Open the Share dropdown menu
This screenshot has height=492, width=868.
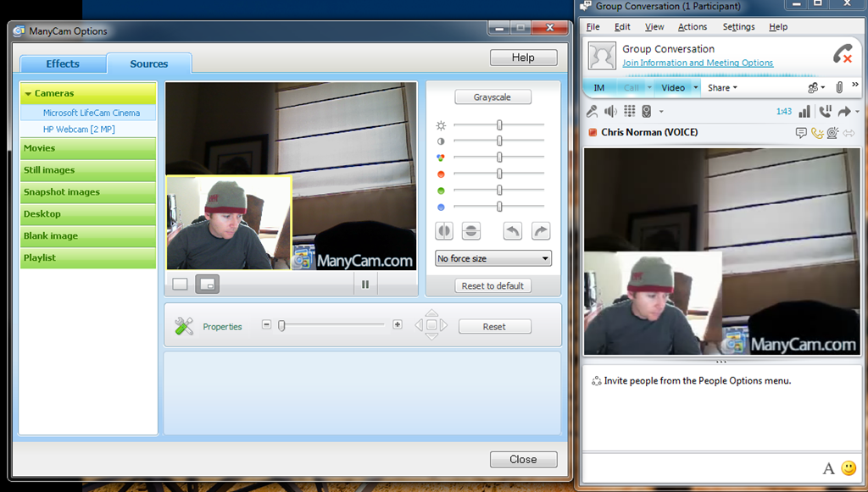click(x=722, y=87)
